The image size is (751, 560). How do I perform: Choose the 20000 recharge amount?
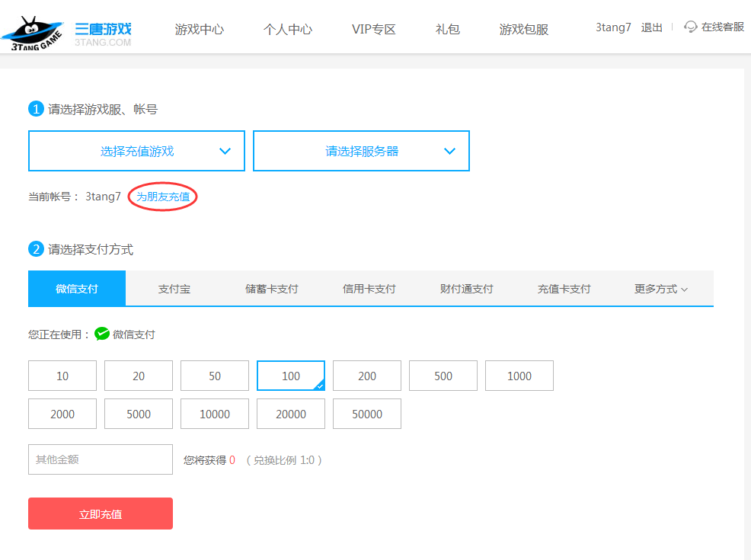(x=291, y=414)
